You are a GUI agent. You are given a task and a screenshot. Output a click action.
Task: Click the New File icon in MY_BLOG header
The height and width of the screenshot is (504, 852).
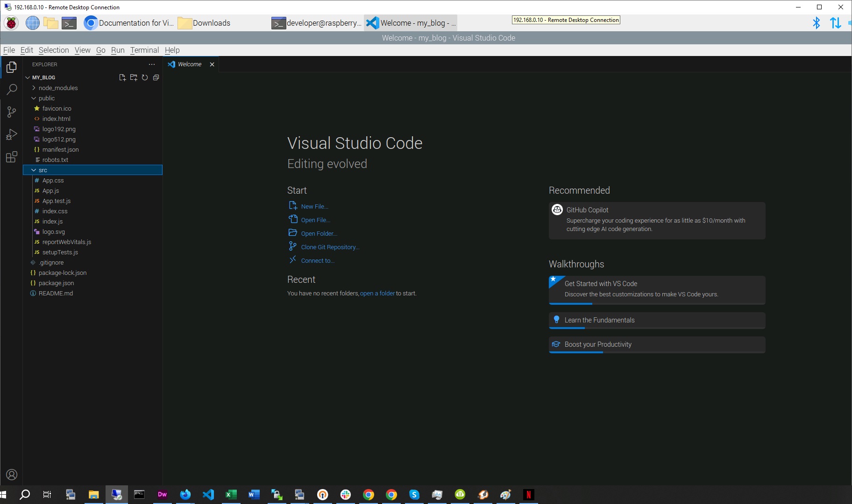click(122, 77)
